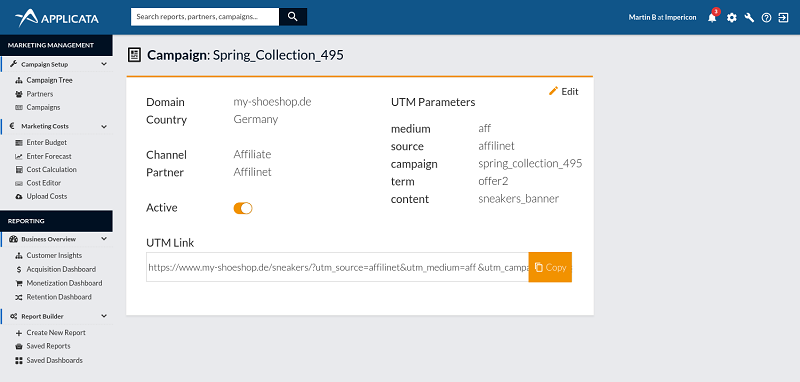Open Partners in sidebar
The image size is (800, 382).
click(40, 94)
